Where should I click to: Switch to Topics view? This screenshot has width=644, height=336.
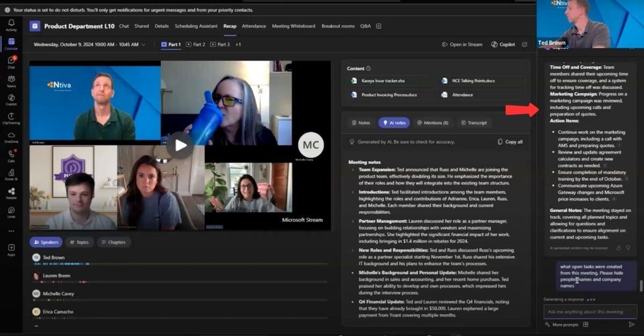tap(79, 242)
